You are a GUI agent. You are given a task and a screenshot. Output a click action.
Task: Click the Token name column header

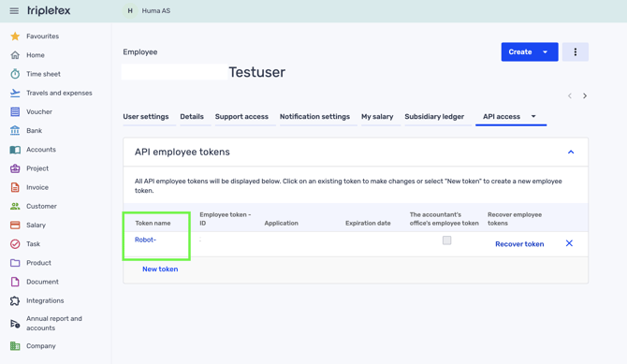[x=153, y=224]
